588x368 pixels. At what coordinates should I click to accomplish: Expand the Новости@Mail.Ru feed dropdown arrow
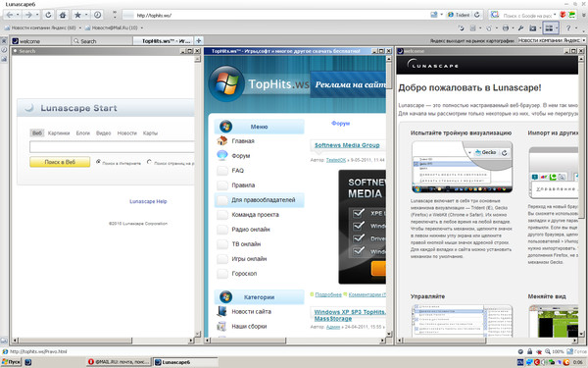click(x=142, y=28)
